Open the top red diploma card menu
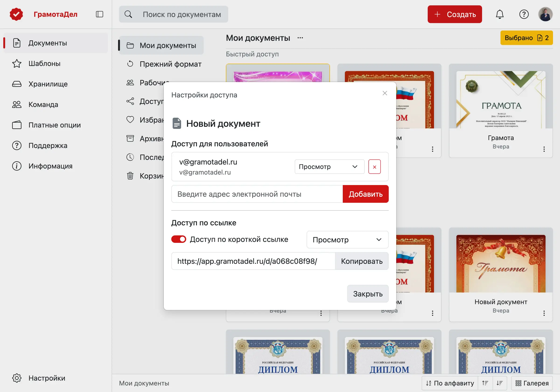 432,149
